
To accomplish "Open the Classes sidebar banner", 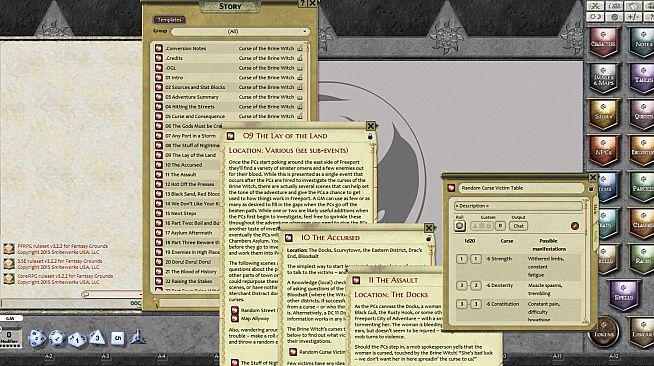I will [642, 223].
